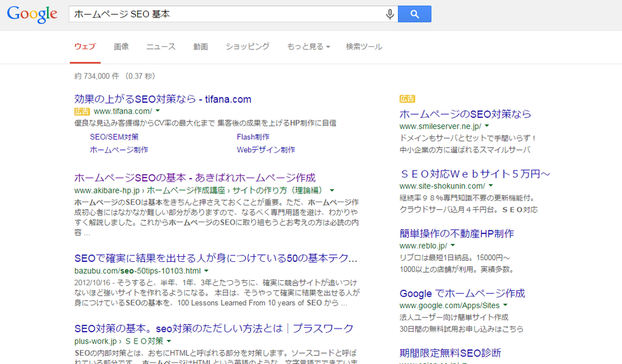622x364 pixels.
Task: Open dropdown arrow next to www.smileserver.ne.jp
Action: pyautogui.click(x=487, y=127)
